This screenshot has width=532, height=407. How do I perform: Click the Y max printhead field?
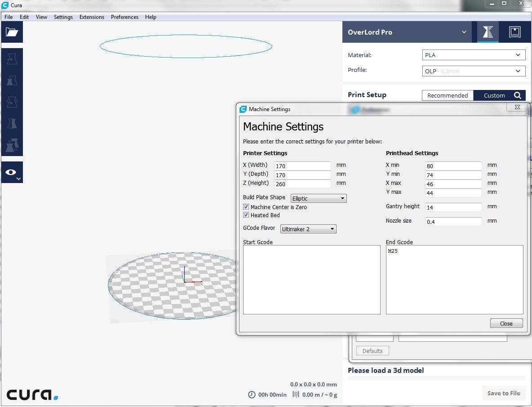click(453, 192)
